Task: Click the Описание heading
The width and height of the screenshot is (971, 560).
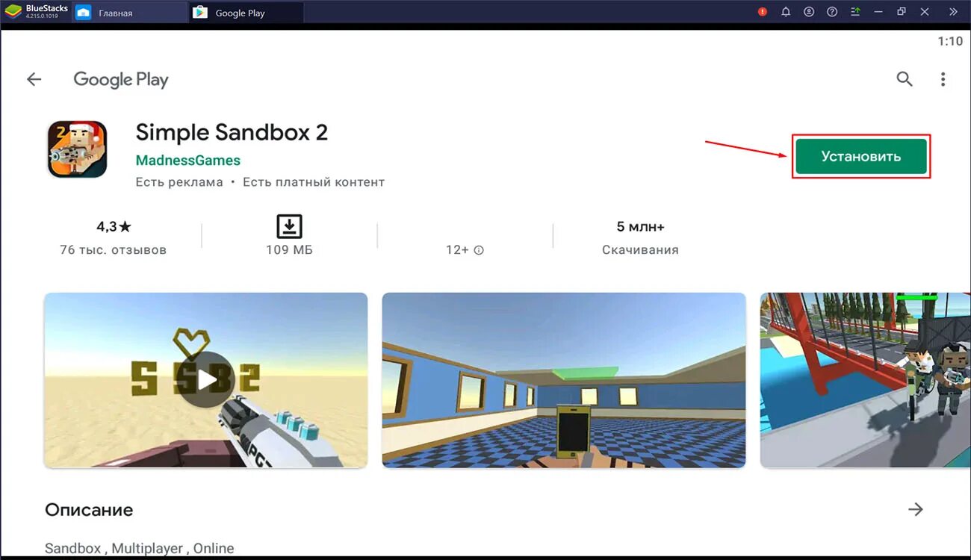Action: pyautogui.click(x=89, y=510)
